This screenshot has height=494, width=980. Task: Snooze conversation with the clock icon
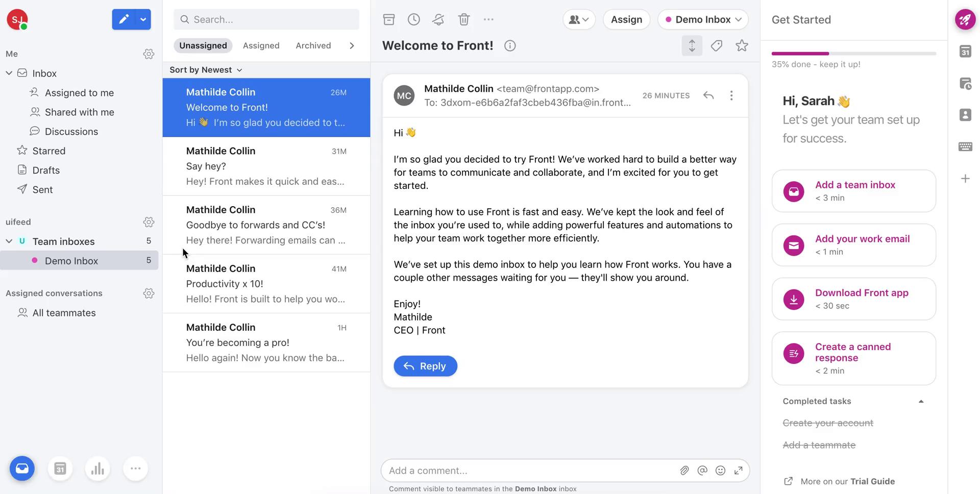click(414, 19)
